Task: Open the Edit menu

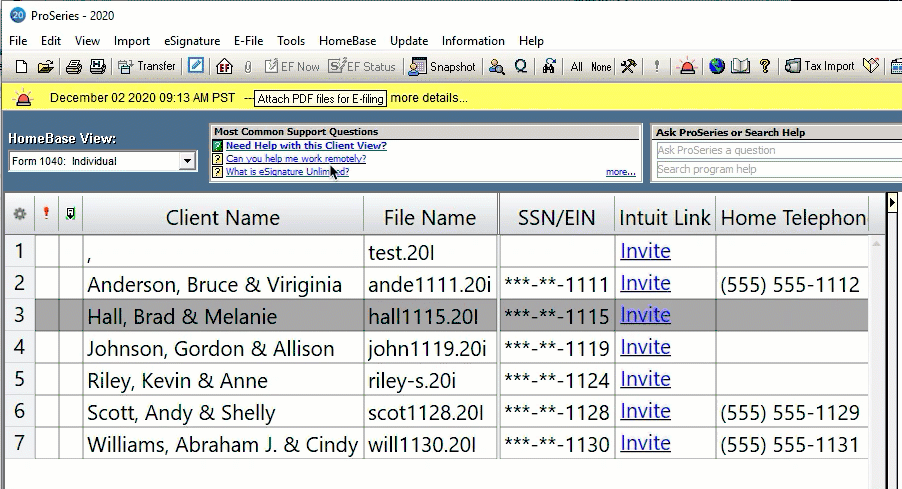Action: [x=51, y=41]
